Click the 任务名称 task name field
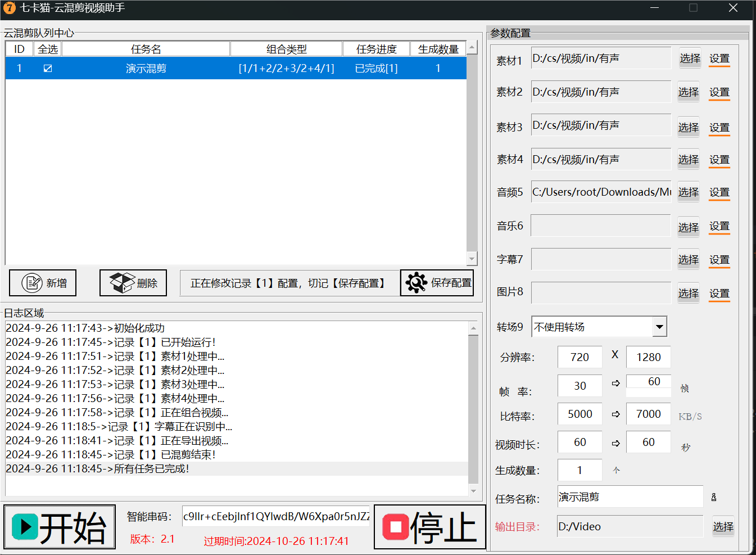756x555 pixels. [630, 497]
